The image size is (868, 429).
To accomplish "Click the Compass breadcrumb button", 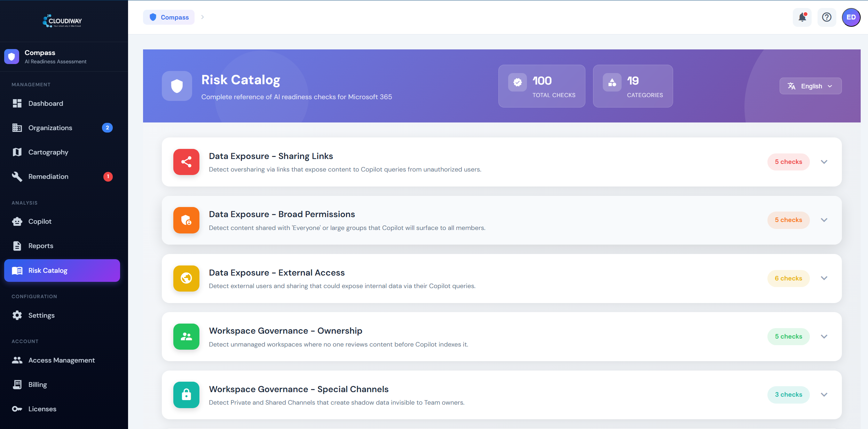I will pos(169,17).
